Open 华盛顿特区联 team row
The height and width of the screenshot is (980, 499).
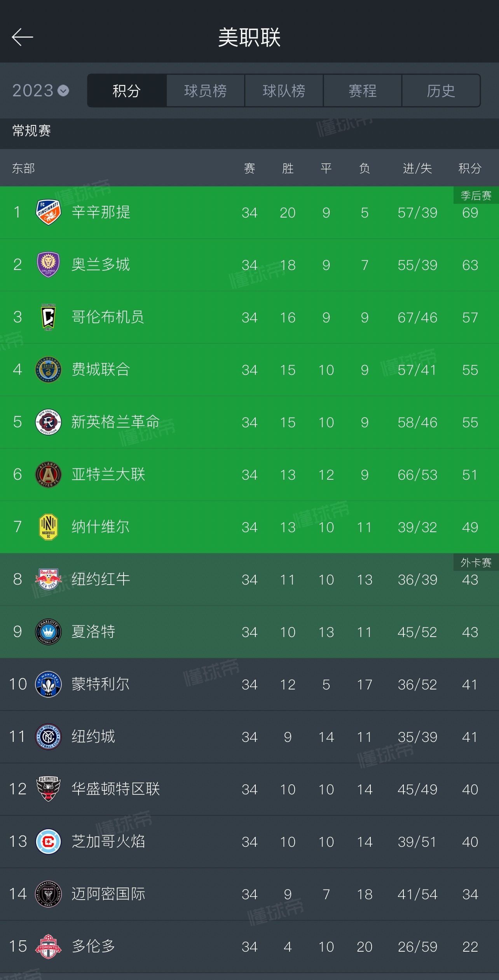tap(249, 789)
